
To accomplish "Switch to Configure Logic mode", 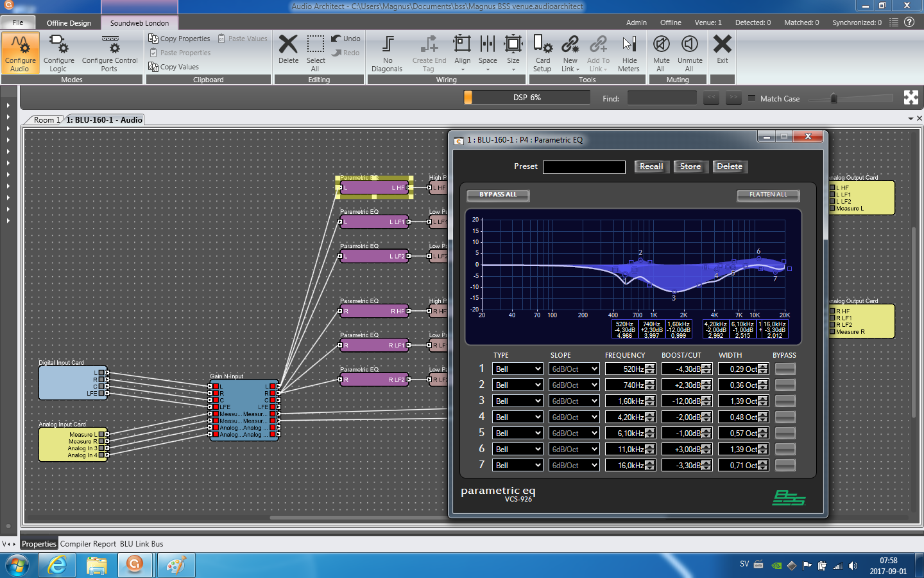I will point(58,53).
